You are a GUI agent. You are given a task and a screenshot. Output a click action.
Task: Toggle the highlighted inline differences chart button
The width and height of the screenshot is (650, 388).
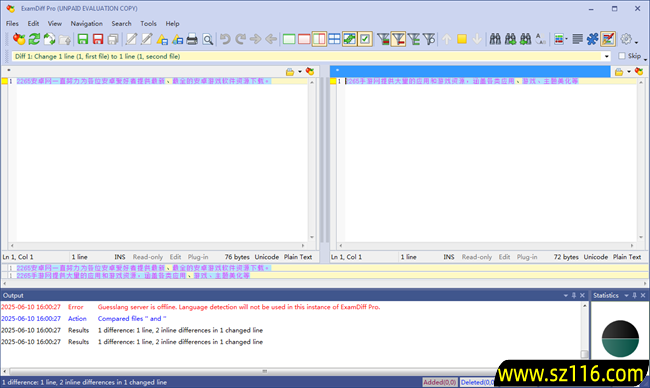pyautogui.click(x=608, y=39)
